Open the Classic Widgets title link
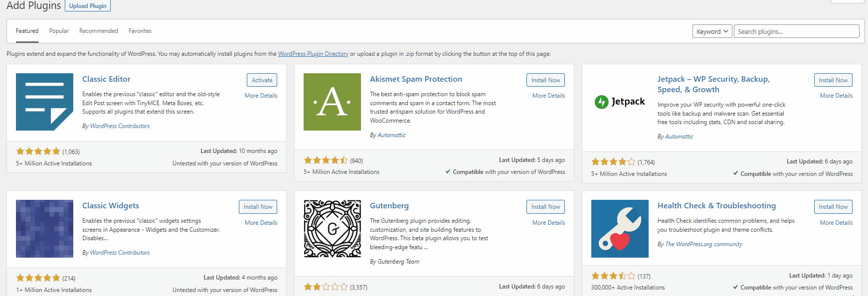 111,205
